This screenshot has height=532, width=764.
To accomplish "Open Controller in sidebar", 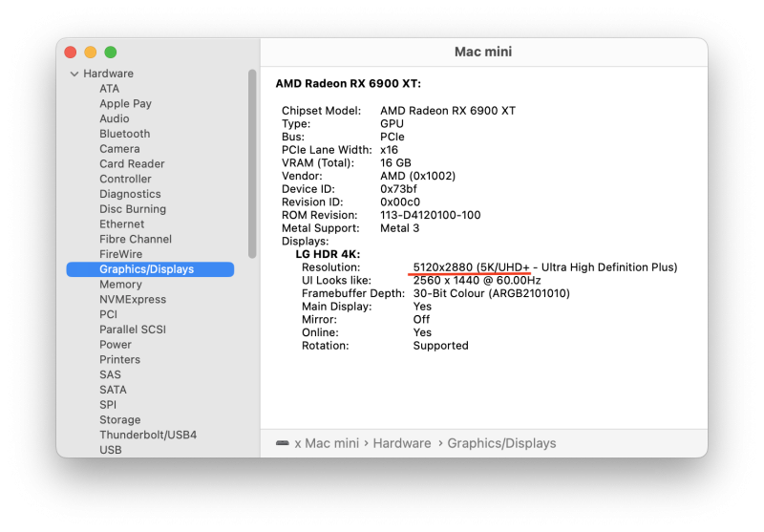I will point(125,180).
